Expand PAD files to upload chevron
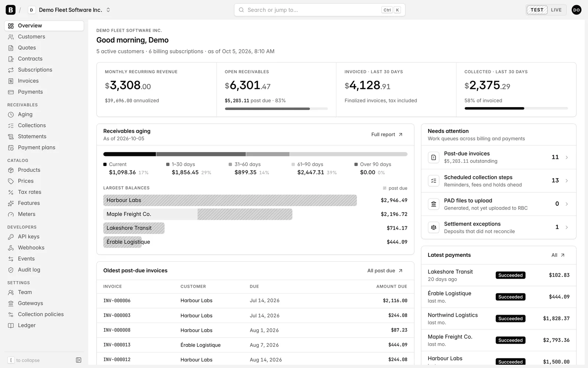Viewport: 588px width, 368px height. pos(567,204)
